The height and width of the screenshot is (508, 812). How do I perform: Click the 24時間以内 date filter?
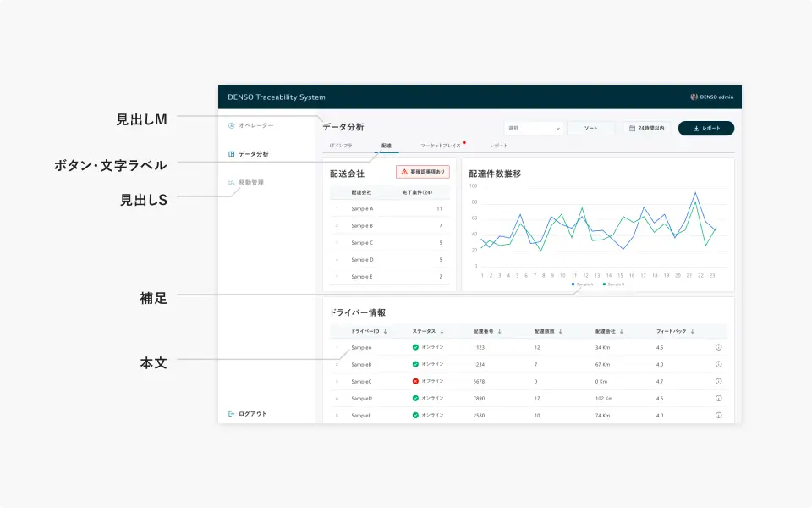click(x=647, y=129)
